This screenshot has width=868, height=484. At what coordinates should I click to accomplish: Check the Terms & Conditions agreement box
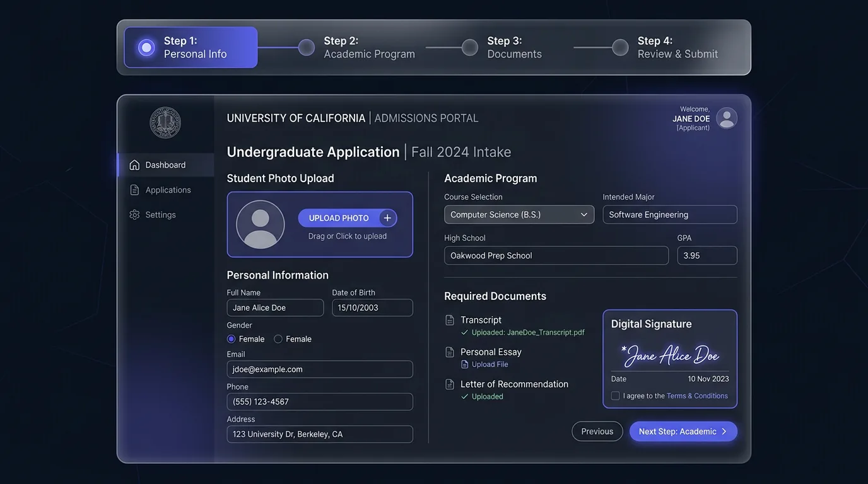(615, 395)
